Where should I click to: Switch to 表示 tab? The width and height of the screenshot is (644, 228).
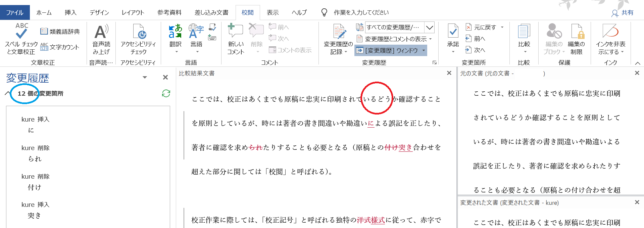273,12
